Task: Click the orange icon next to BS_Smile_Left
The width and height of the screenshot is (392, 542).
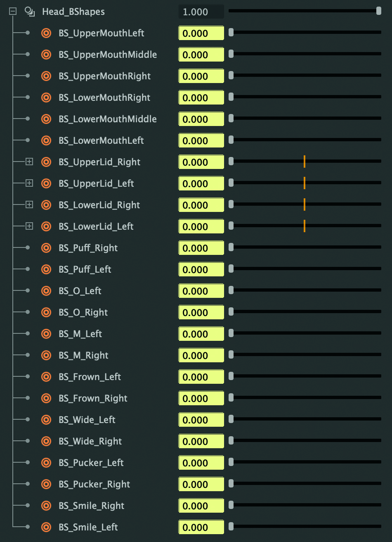Action: point(46,527)
